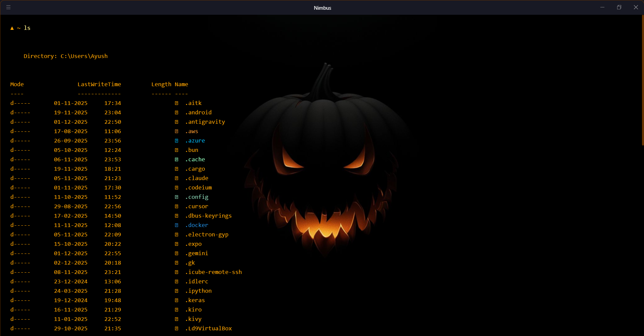Click the folder icon beside .android

tap(177, 113)
